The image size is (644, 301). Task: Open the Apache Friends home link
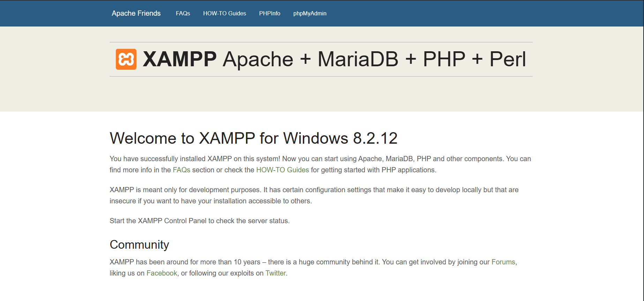tap(136, 13)
